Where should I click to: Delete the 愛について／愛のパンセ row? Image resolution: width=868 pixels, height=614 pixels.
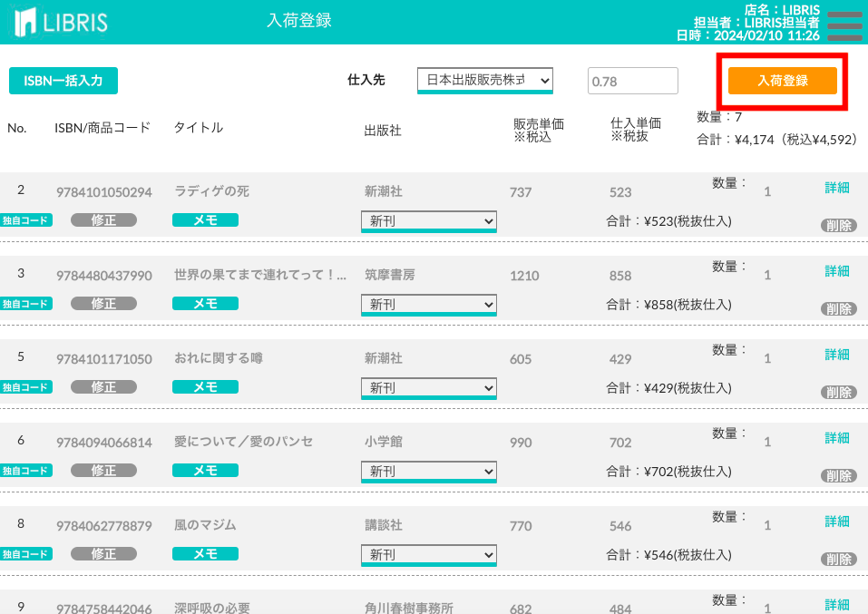point(839,476)
